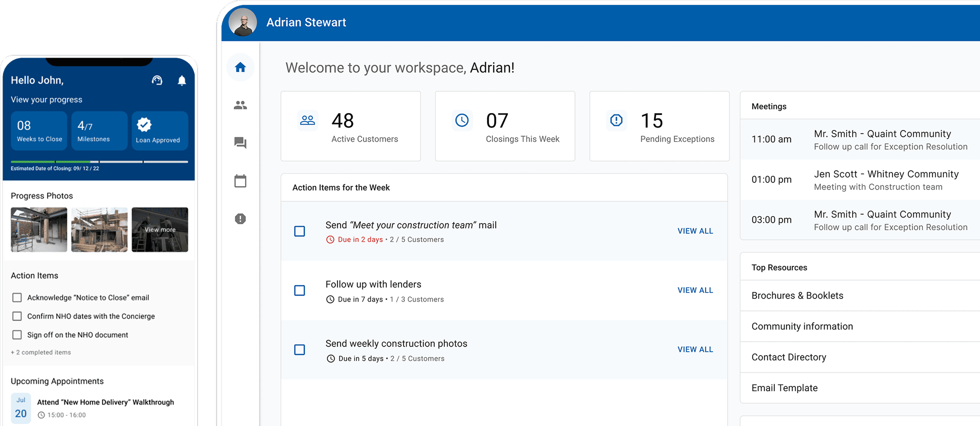Screen dimensions: 980x426
Task: Expand the + 2 completed items list
Action: (41, 352)
